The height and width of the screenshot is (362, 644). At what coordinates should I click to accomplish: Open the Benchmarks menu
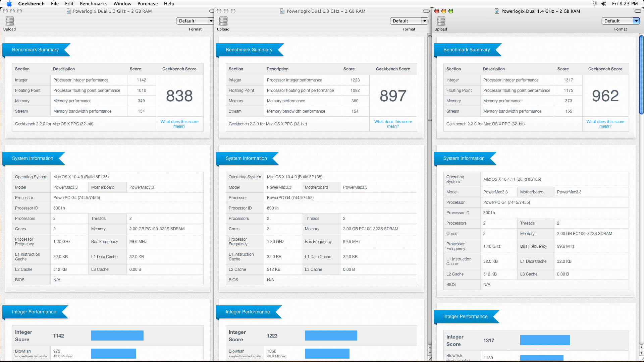tap(94, 4)
